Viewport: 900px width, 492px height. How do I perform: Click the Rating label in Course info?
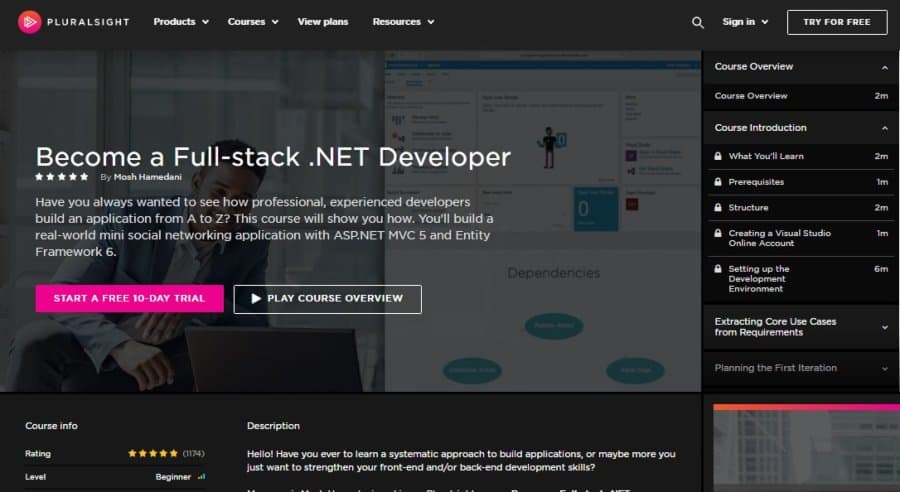pos(38,454)
